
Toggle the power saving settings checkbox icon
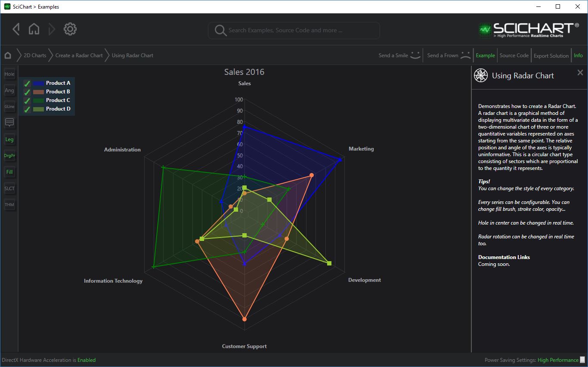point(582,360)
